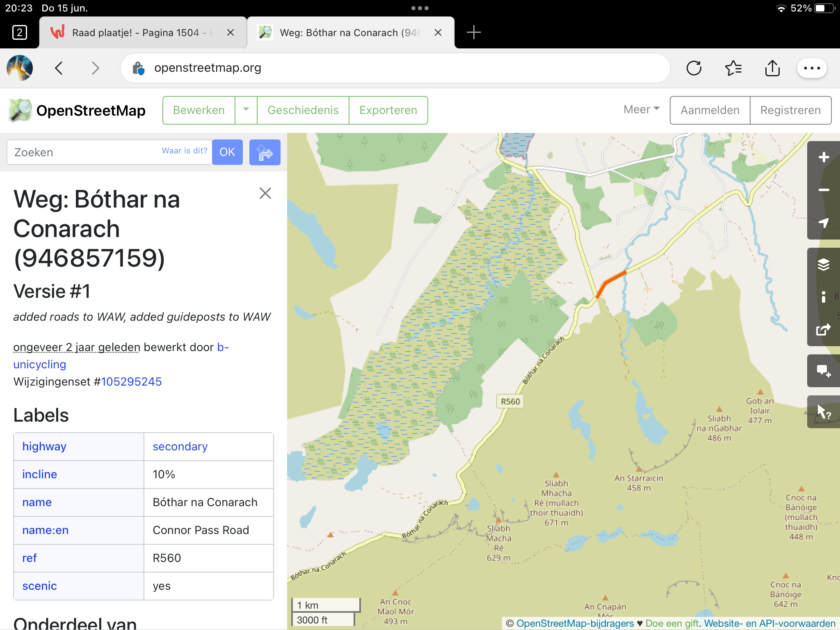Screen dimensions: 840x630
Task: Activate the query features tool
Action: click(x=823, y=412)
